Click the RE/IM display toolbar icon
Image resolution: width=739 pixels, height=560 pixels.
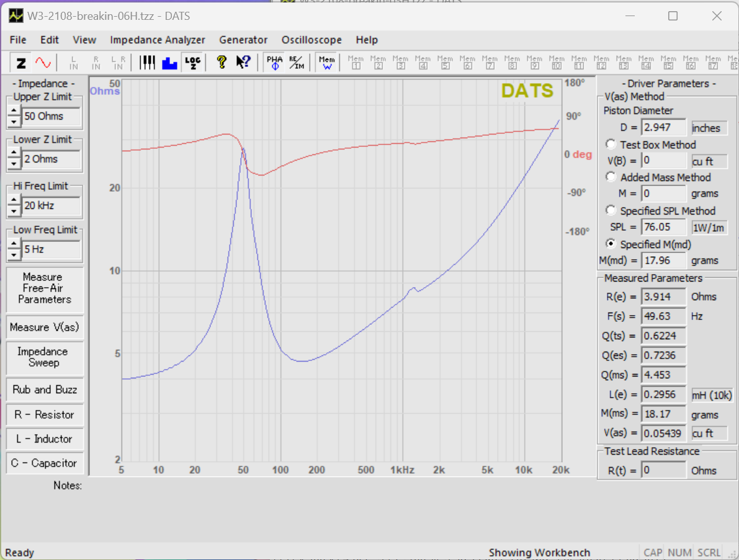[297, 63]
